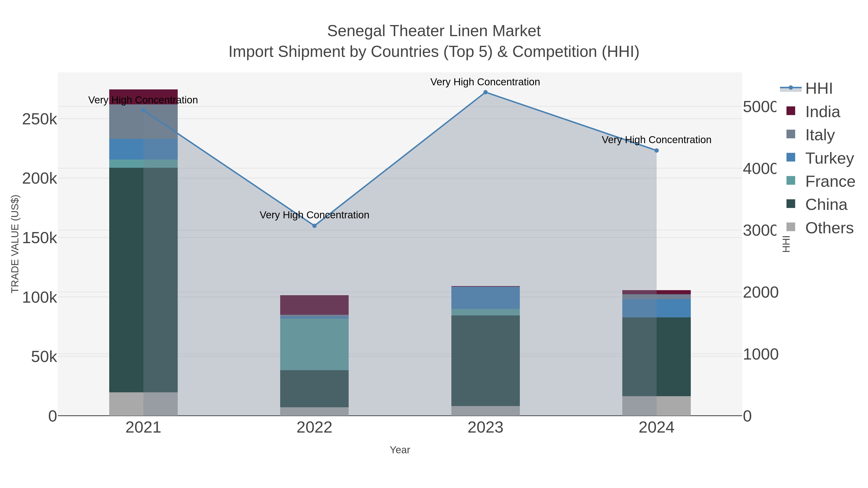
Task: Click the Very High Concentration label above 2022
Action: pos(314,215)
